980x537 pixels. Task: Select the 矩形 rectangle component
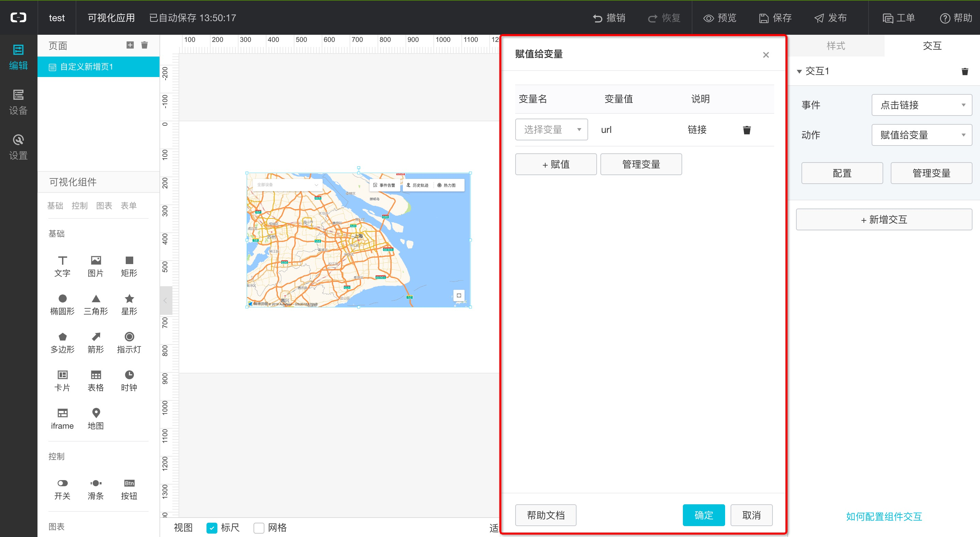(129, 266)
